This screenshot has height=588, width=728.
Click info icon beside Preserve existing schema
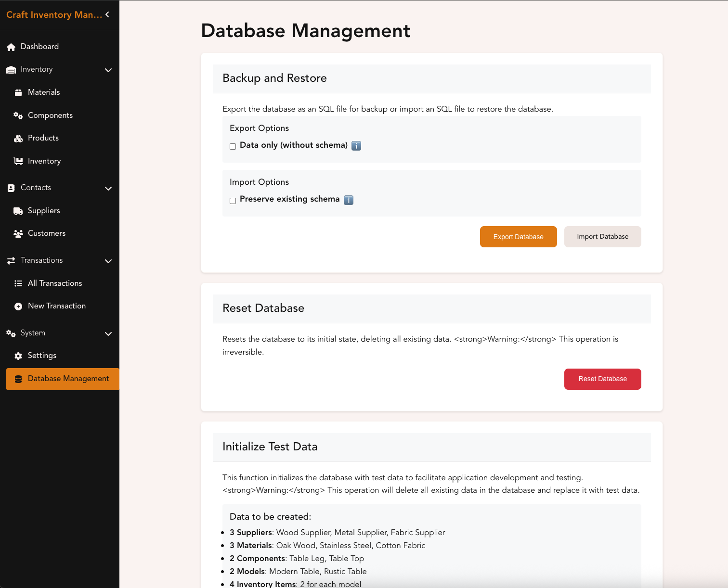349,200
